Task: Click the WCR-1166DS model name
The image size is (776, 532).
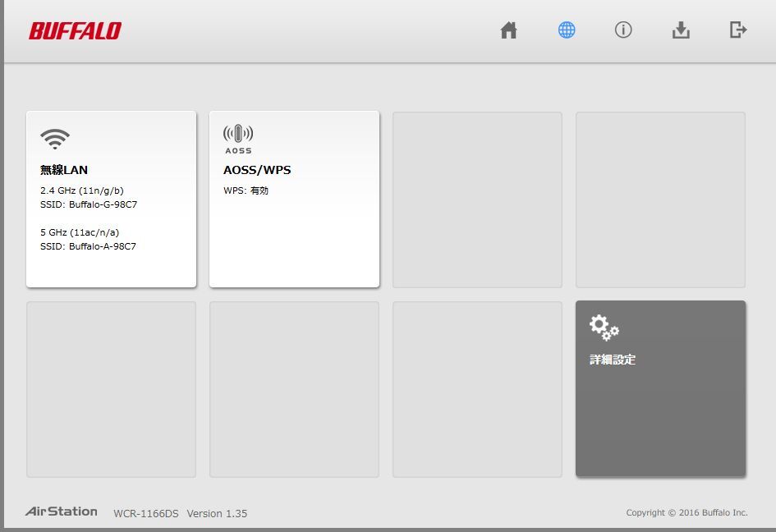Action: [x=146, y=514]
